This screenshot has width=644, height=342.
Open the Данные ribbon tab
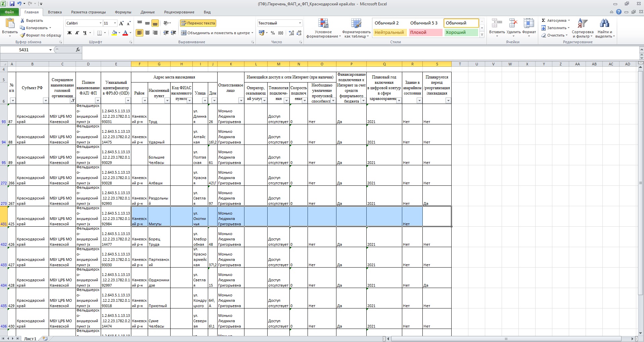pyautogui.click(x=147, y=12)
